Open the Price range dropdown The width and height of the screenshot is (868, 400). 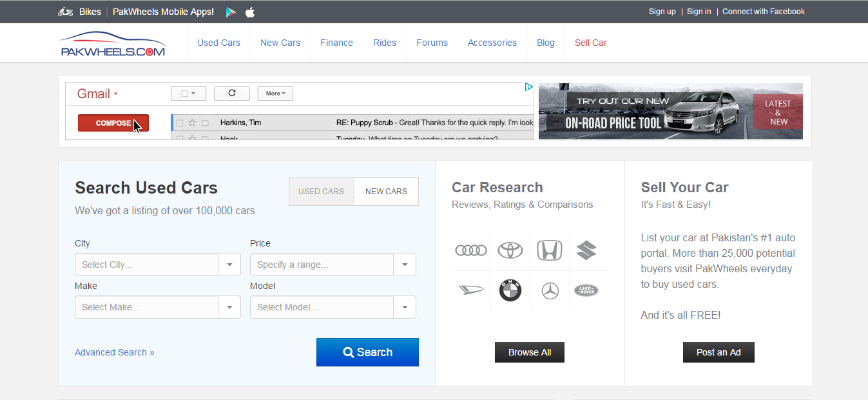pyautogui.click(x=333, y=265)
